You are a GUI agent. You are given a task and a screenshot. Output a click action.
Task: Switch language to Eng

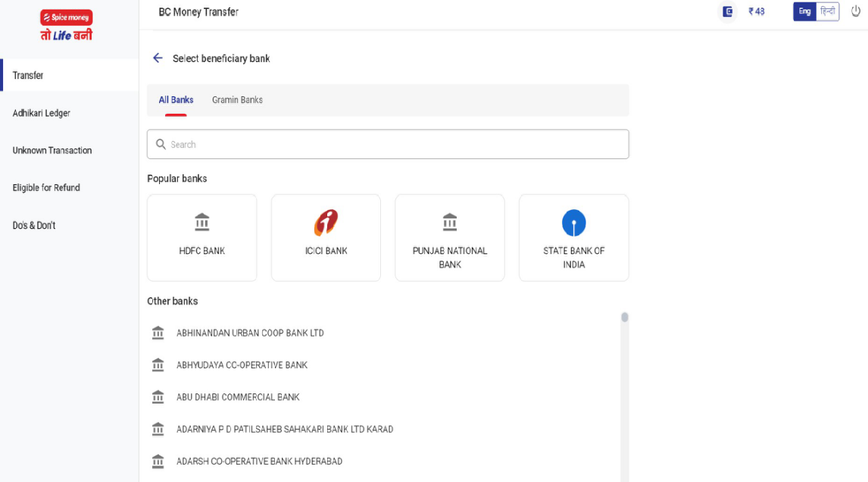(x=804, y=11)
